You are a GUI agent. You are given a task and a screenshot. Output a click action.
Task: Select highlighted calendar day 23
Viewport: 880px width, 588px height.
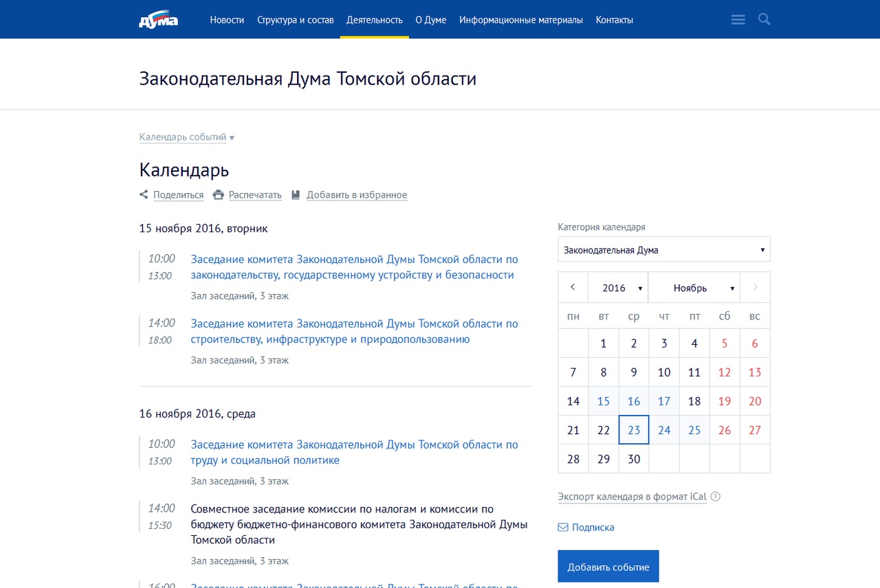634,430
